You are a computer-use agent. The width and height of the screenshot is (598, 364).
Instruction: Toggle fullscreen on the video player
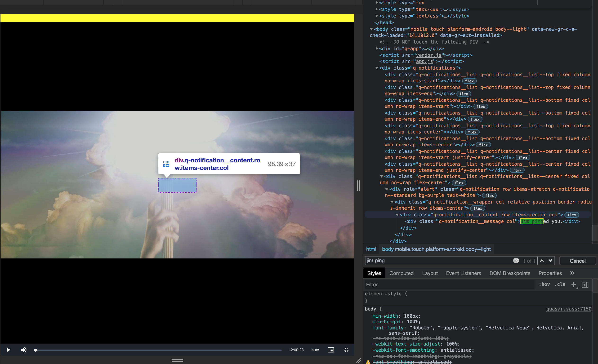click(346, 350)
